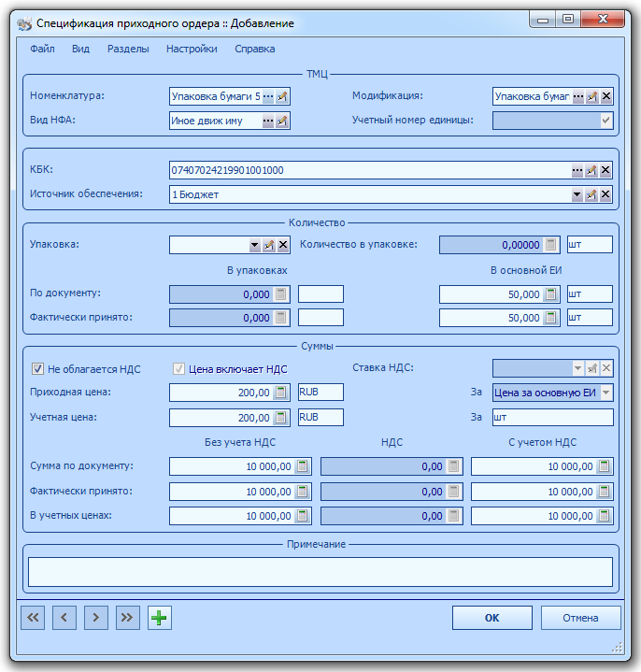Open calculator for Фактически принято сумма без НДС

coord(303,491)
